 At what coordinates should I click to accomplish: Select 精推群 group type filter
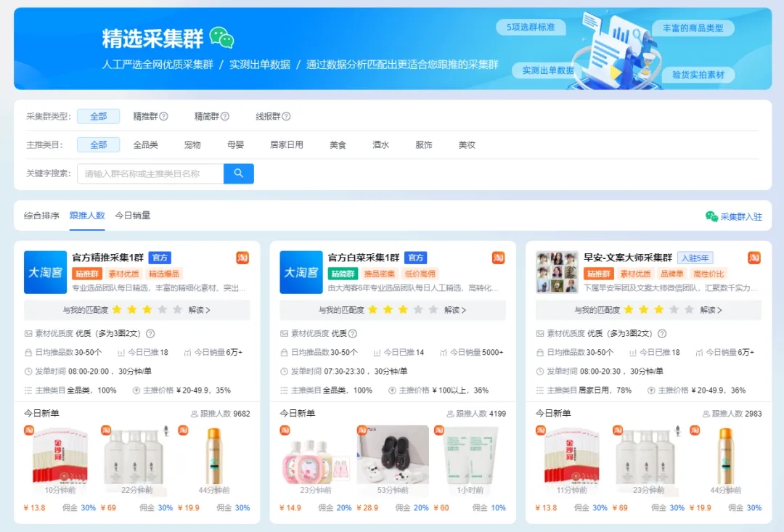[145, 117]
